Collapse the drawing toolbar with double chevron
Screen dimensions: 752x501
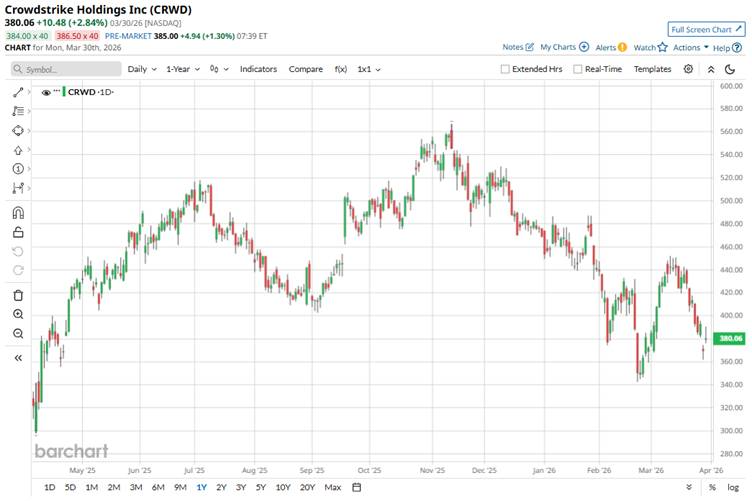tap(18, 358)
